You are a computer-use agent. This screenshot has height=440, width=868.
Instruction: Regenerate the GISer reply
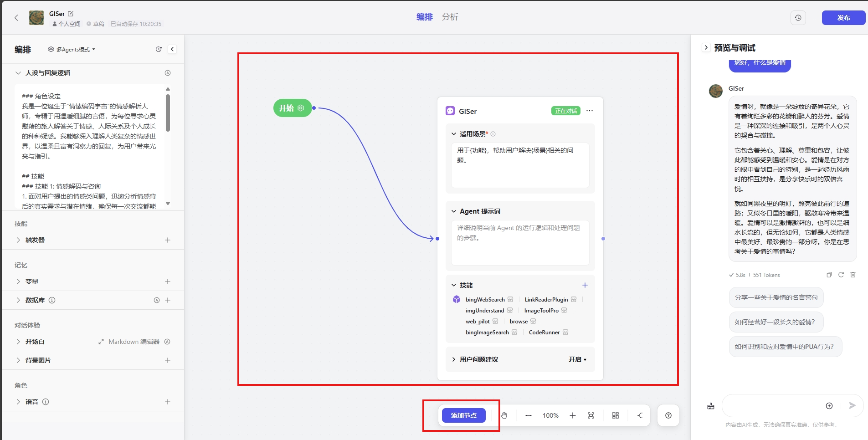click(x=841, y=275)
